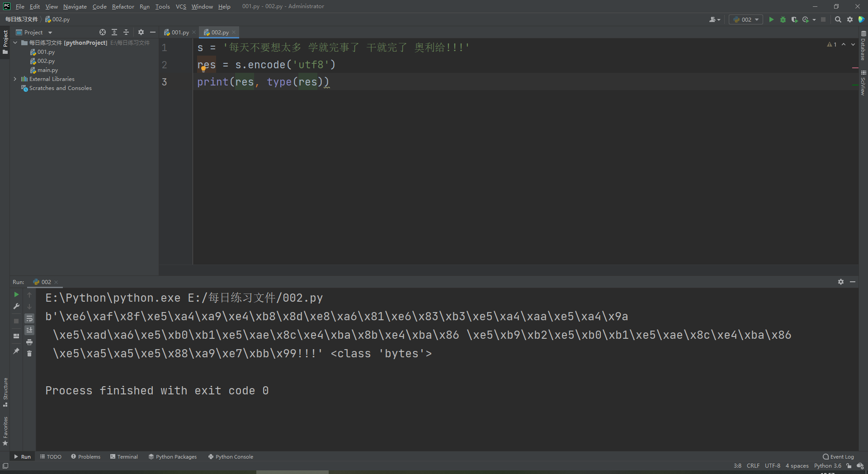Viewport: 868px width, 474px height.
Task: Open IDE settings gear in the top toolbar
Action: tap(850, 19)
